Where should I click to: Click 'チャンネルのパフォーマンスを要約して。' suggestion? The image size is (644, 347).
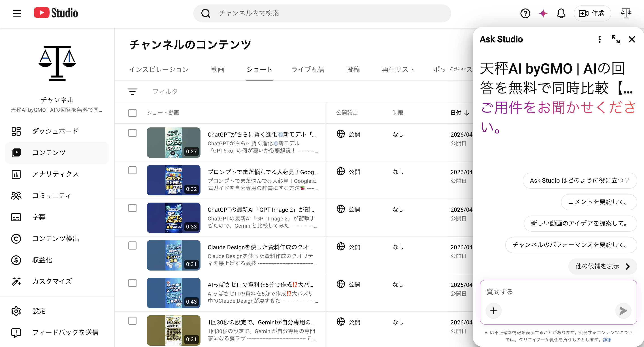(x=571, y=245)
